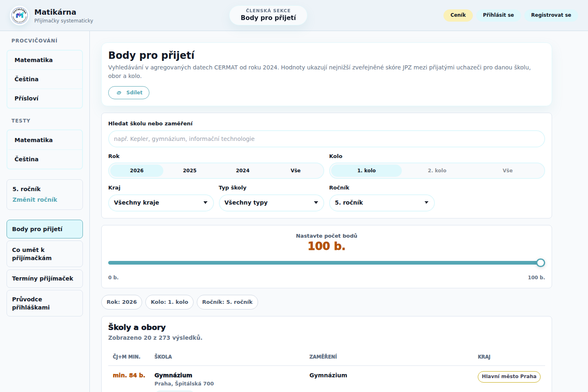Click the Hlavní město Praha region tag

click(509, 376)
